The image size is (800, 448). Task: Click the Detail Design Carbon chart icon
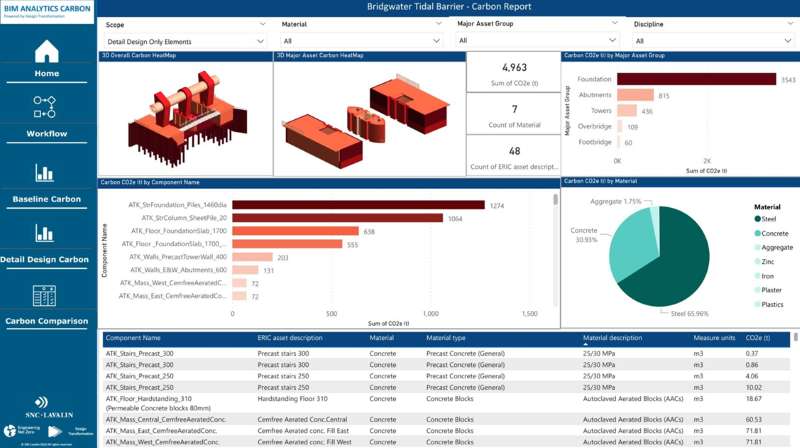point(45,233)
